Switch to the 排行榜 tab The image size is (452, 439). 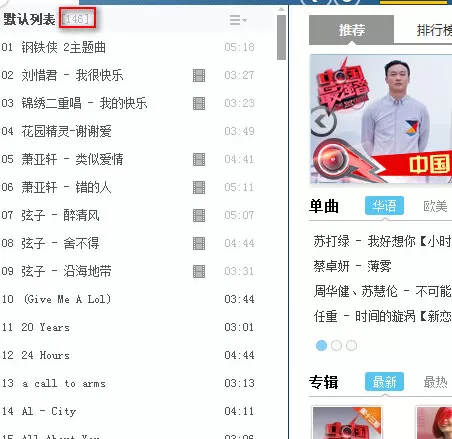(x=434, y=30)
